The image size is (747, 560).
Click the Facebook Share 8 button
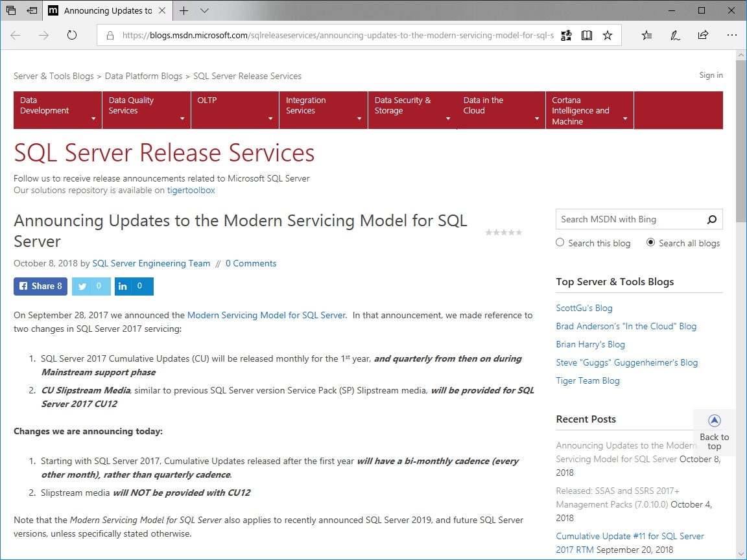pyautogui.click(x=40, y=286)
